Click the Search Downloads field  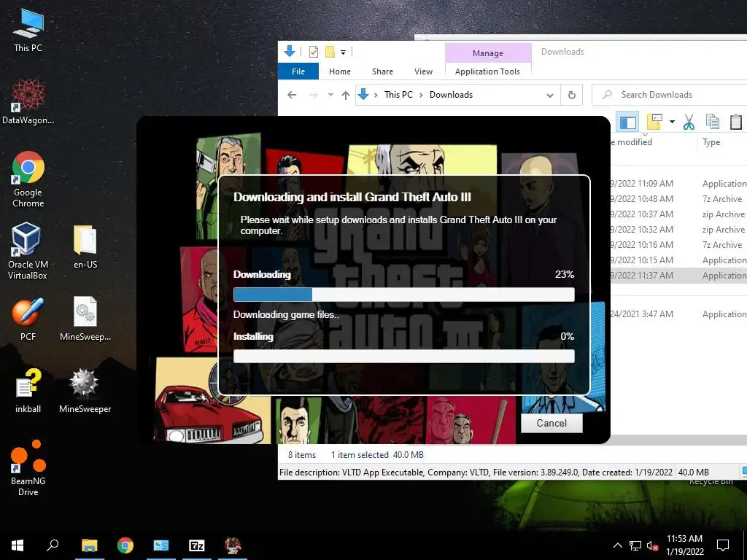669,95
